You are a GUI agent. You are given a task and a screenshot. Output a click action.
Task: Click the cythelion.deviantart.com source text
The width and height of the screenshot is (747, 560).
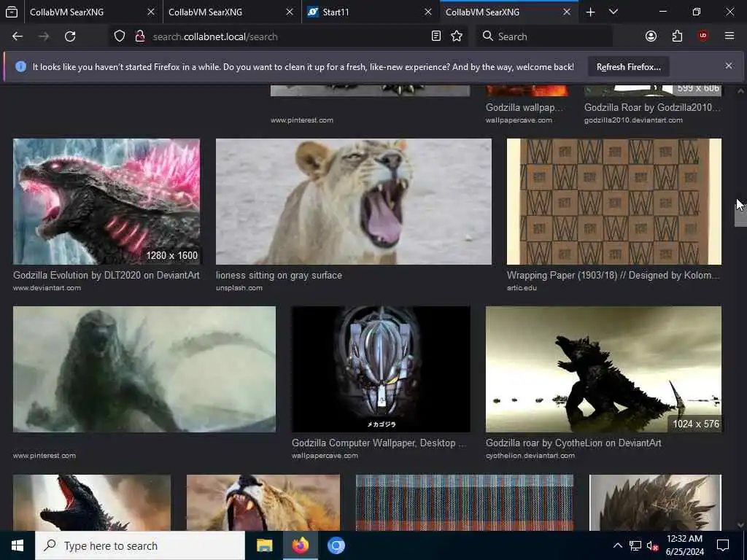click(x=530, y=456)
